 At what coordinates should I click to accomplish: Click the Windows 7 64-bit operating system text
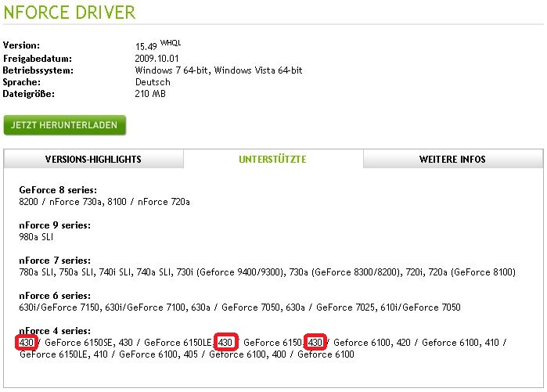[172, 70]
